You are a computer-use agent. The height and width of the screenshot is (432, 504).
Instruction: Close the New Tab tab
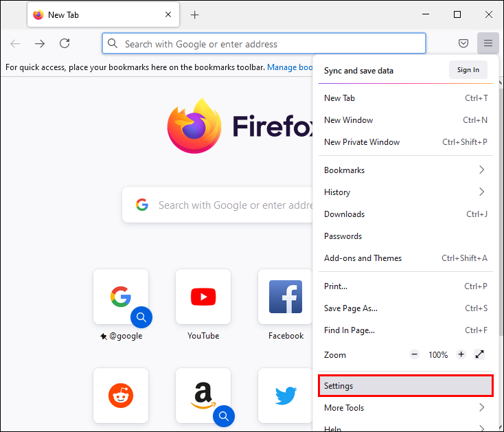[168, 14]
